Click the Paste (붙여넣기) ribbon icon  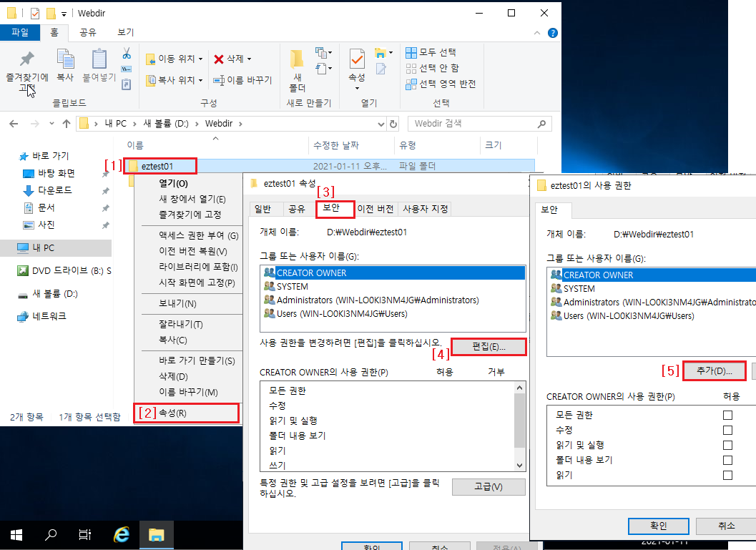point(99,59)
